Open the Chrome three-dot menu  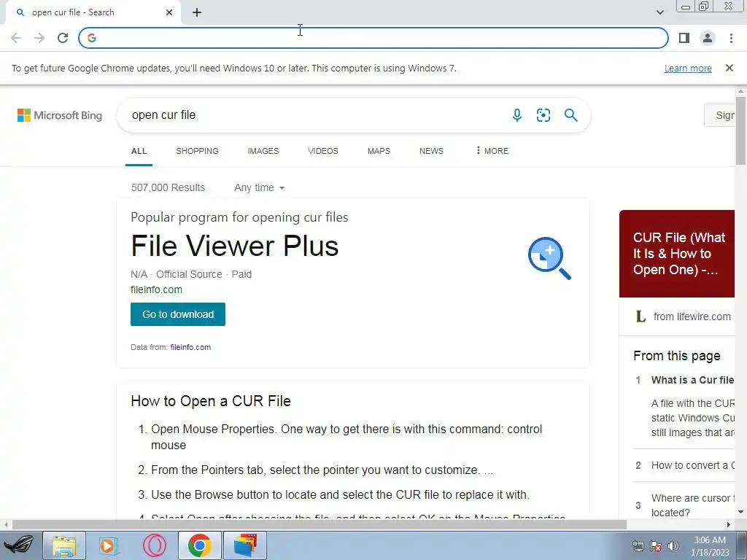coord(731,38)
